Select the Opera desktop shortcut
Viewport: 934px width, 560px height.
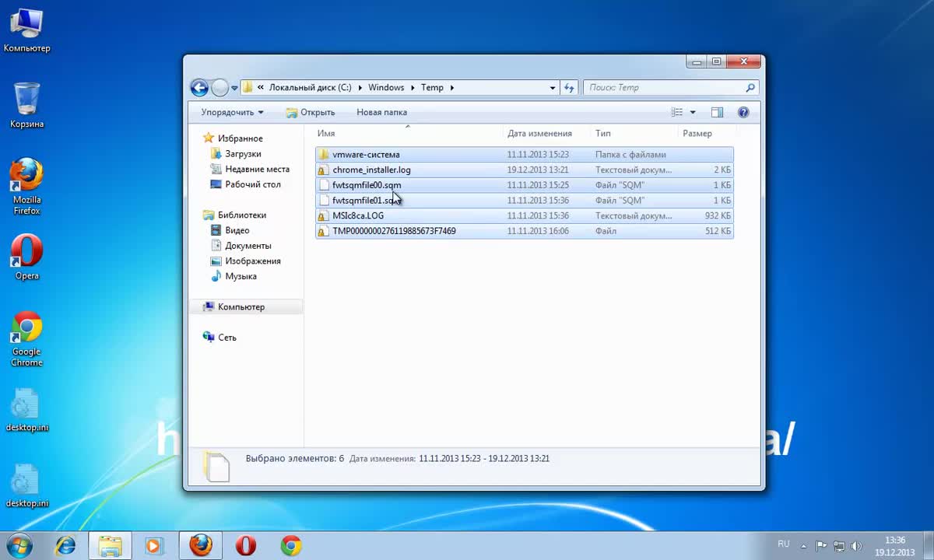[26, 257]
